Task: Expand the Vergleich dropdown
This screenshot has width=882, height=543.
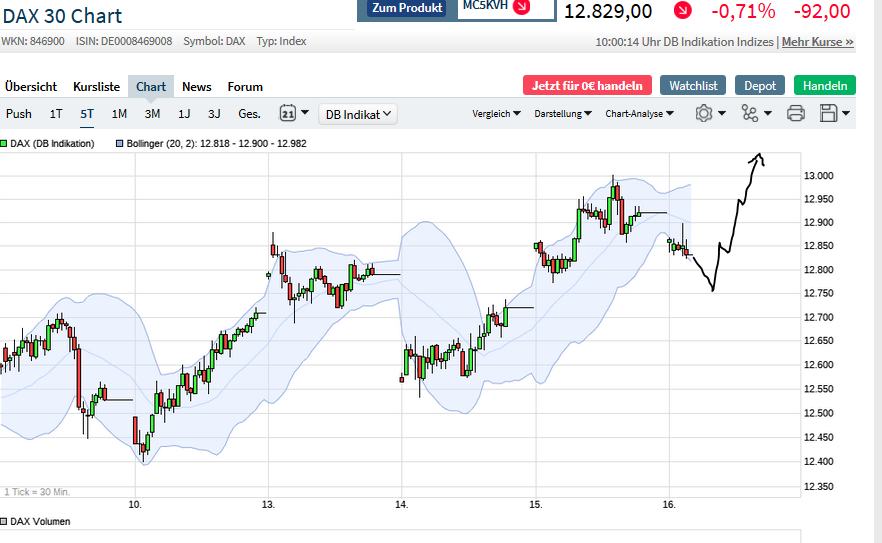Action: coord(496,114)
